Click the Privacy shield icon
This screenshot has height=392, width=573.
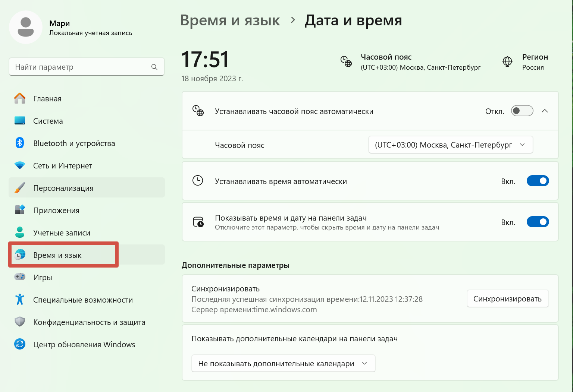(x=20, y=322)
